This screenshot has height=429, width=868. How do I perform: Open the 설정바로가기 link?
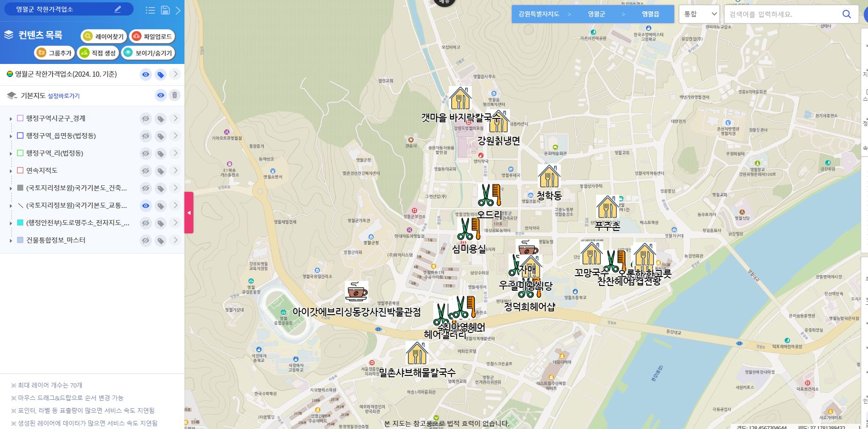click(x=64, y=96)
